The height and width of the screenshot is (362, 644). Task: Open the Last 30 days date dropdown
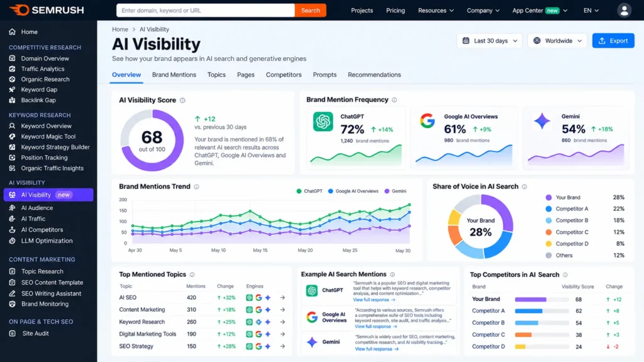(x=489, y=41)
